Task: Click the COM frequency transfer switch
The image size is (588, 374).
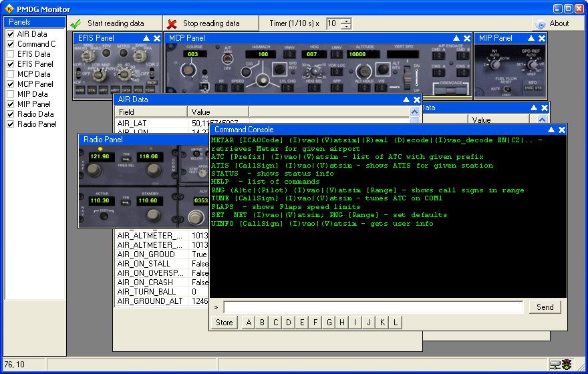Action: click(x=126, y=159)
